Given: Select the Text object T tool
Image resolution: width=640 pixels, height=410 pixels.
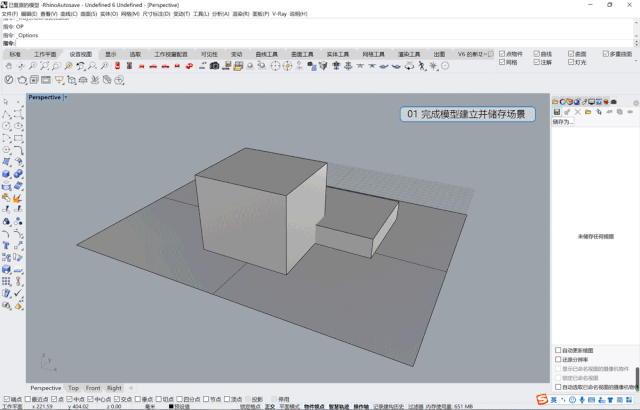Looking at the screenshot, I should tap(6, 246).
